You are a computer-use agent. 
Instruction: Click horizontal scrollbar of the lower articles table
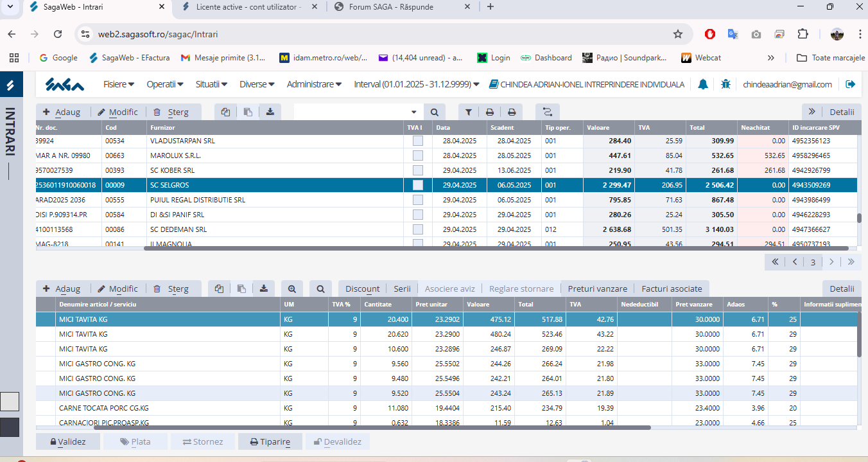tap(372, 427)
